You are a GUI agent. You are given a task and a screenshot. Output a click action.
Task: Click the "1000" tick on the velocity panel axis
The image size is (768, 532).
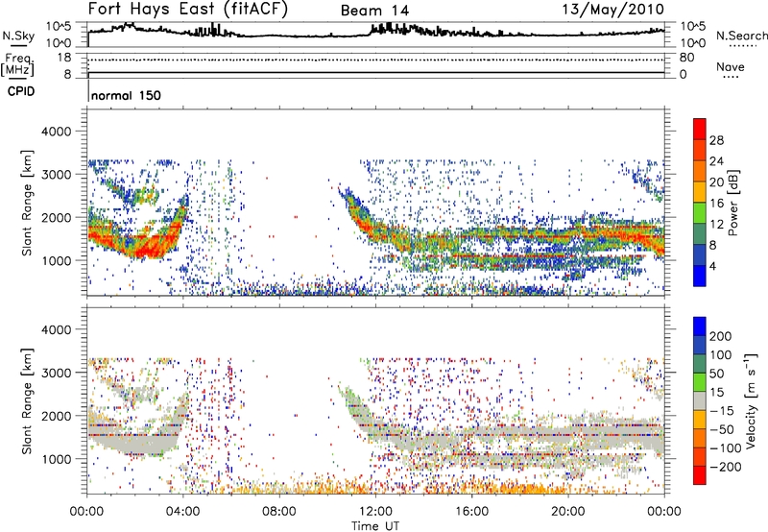56,458
